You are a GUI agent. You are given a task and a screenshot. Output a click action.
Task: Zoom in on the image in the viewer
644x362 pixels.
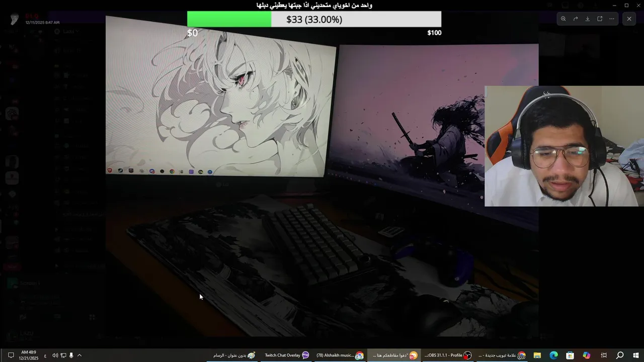point(563,19)
